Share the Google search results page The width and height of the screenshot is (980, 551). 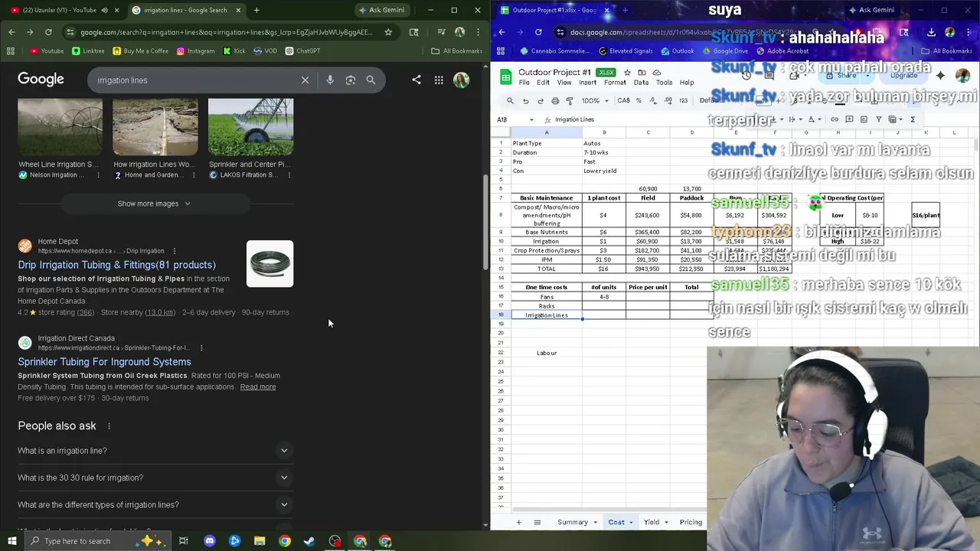click(x=416, y=80)
